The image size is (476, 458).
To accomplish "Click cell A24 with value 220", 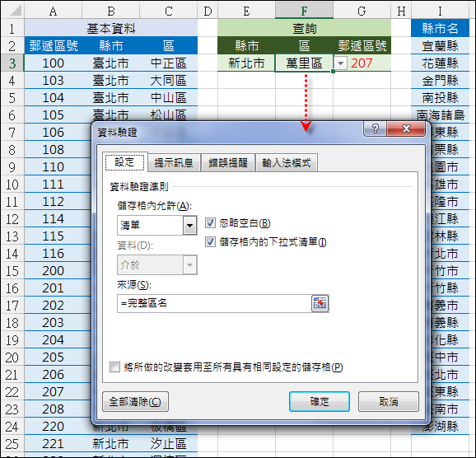I will (x=54, y=427).
